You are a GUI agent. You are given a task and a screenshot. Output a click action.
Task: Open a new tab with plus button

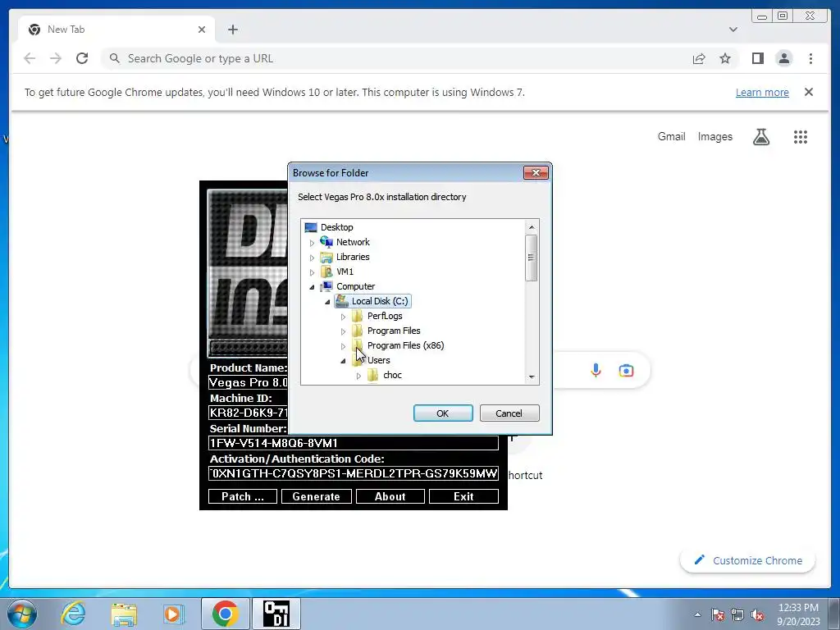232,30
